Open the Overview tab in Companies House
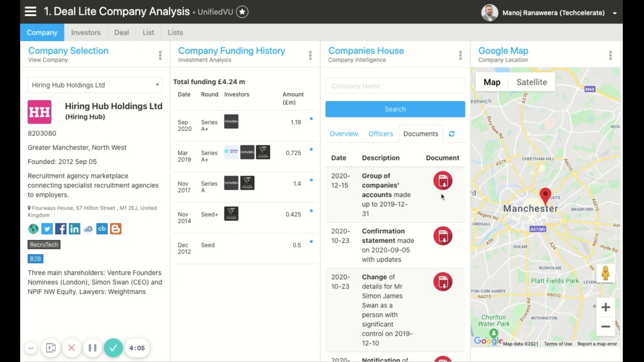 click(x=344, y=134)
